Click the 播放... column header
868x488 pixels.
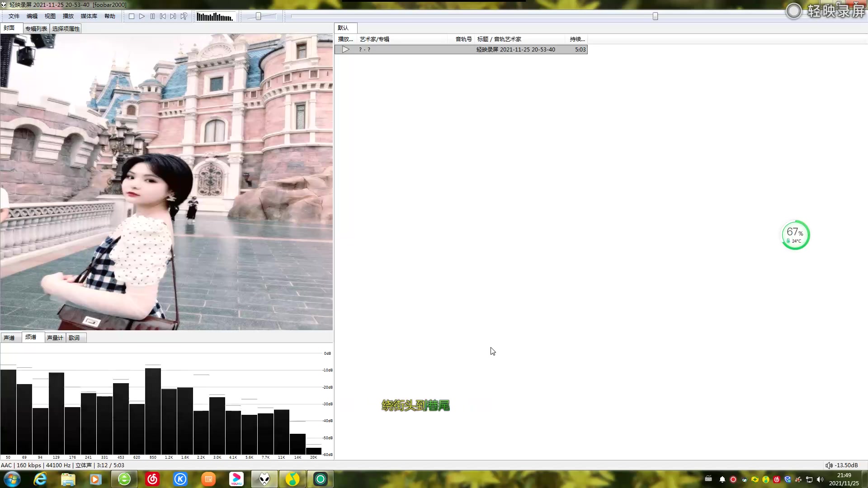coord(345,39)
